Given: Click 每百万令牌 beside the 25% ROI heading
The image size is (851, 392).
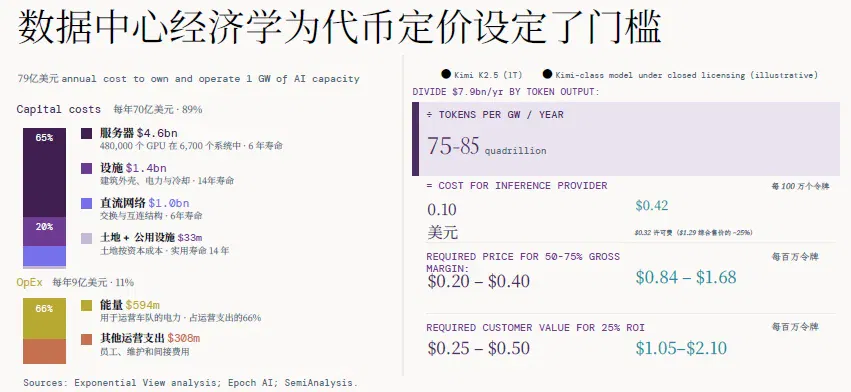Looking at the screenshot, I should [x=795, y=327].
